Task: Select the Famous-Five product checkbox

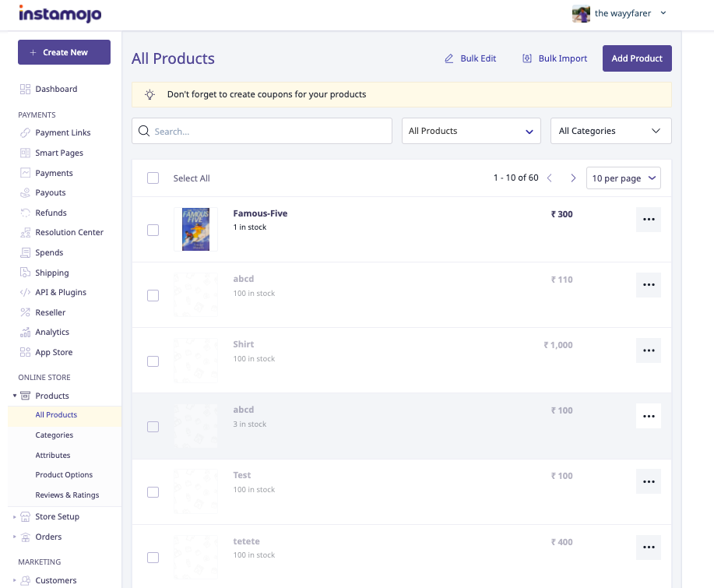Action: point(153,230)
